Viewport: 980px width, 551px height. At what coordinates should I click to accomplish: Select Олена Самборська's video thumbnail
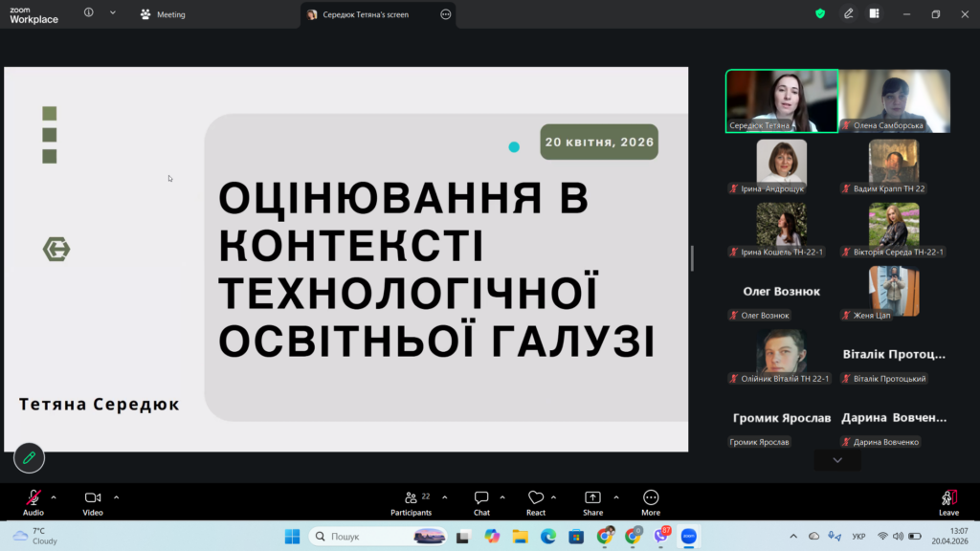(895, 100)
